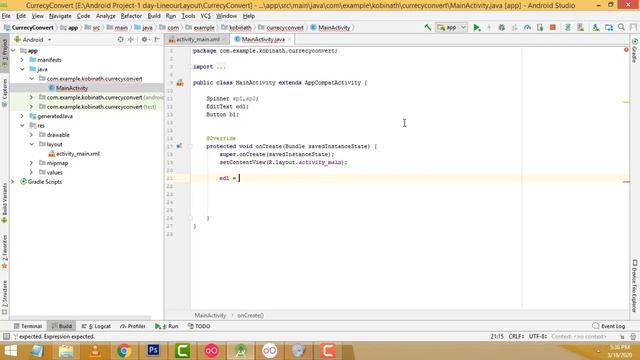Viewport: 640px width, 360px height.
Task: Open the Android view selector dropdown
Action: pyautogui.click(x=33, y=40)
